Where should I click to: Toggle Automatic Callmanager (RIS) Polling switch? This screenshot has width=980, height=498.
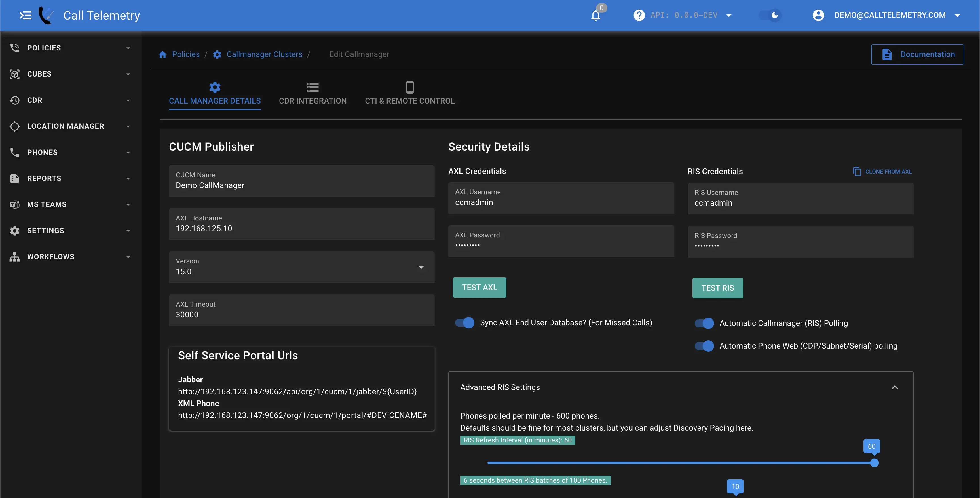pos(704,323)
